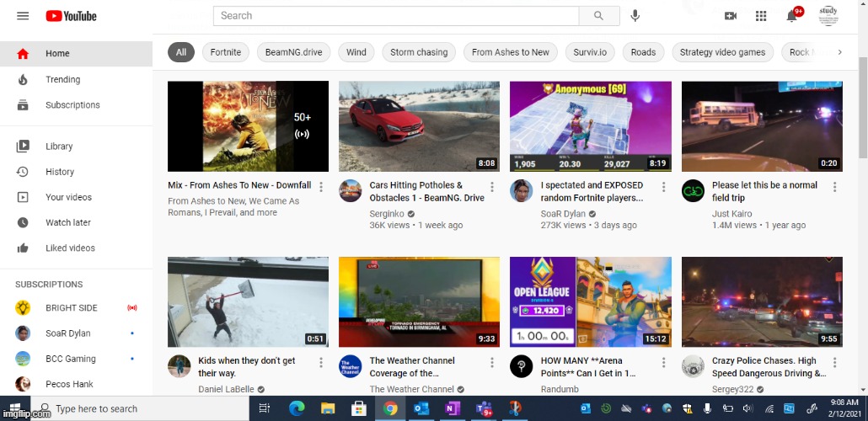Click the Windows Type here to search box
The height and width of the screenshot is (421, 868).
coord(140,409)
